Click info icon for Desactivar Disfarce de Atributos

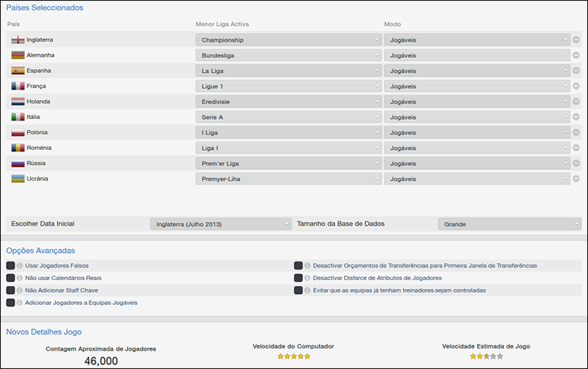(x=307, y=278)
